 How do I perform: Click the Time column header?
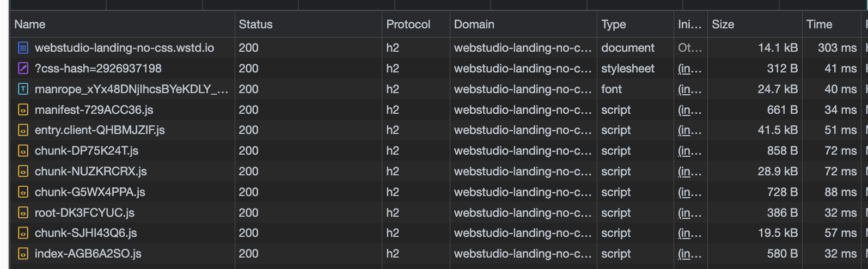[819, 25]
